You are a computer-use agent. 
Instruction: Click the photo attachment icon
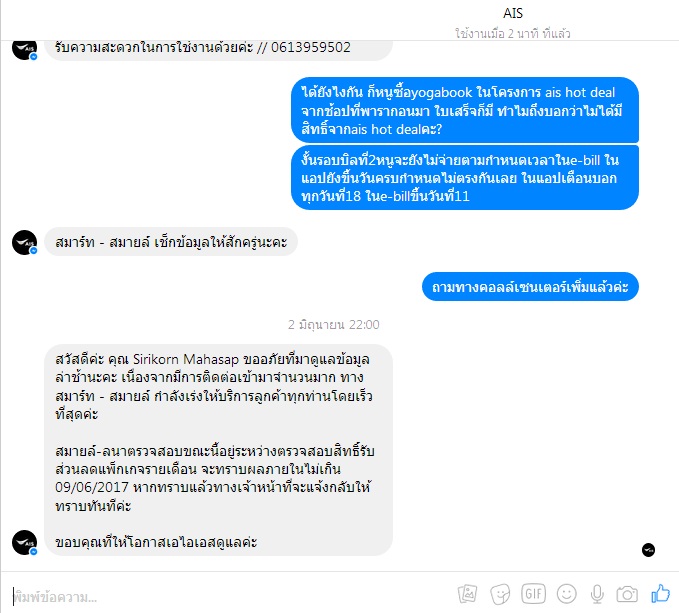click(467, 594)
